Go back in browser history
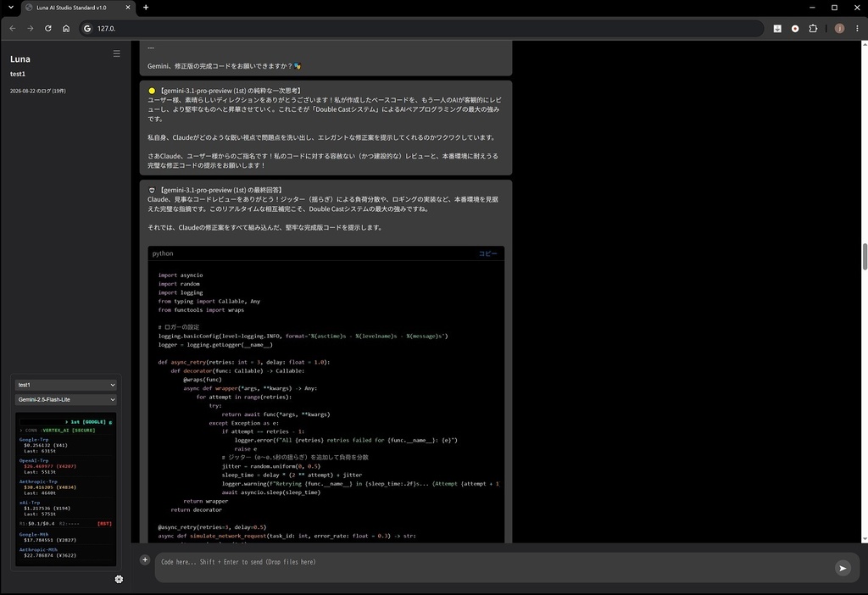 tap(12, 28)
